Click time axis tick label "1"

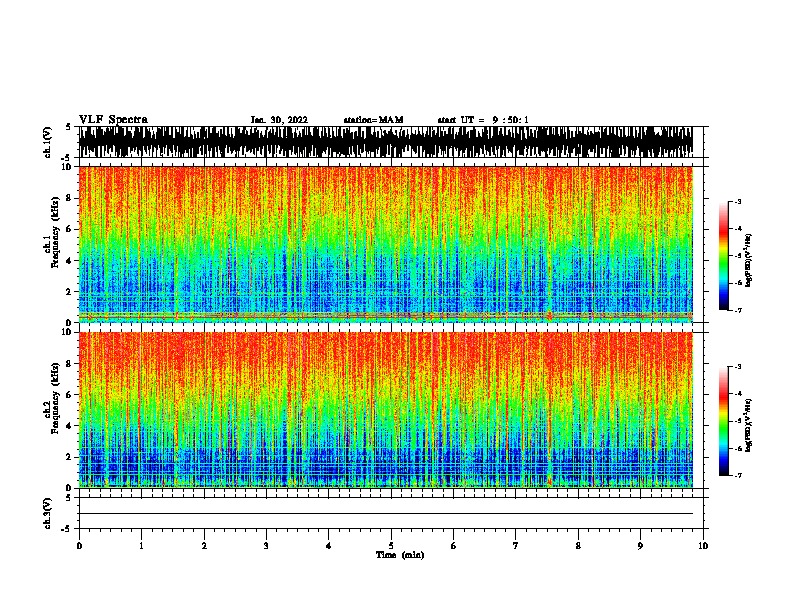(141, 546)
